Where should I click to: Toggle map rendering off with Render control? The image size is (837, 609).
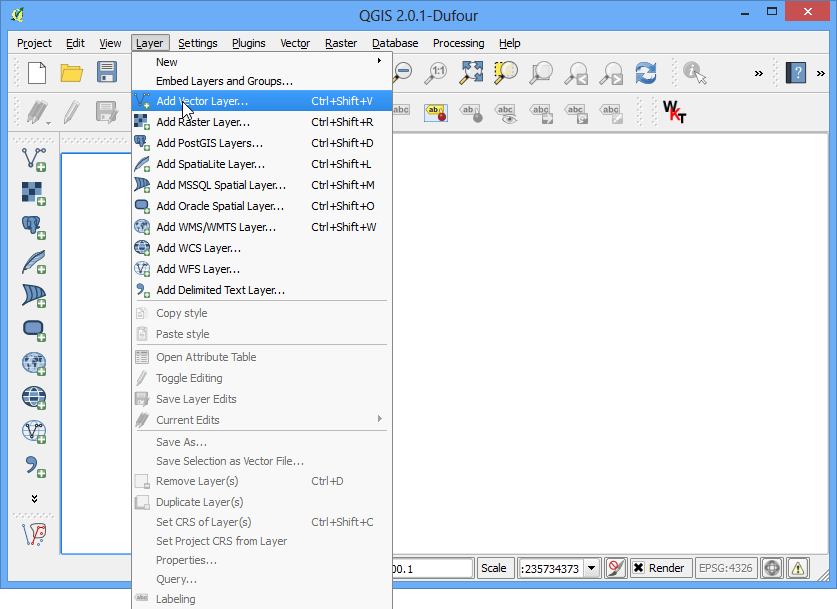660,567
